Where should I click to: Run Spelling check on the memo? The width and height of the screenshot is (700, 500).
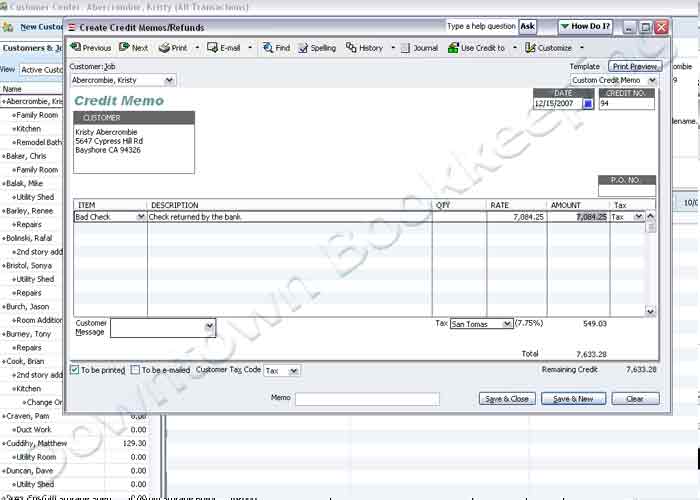click(x=317, y=48)
